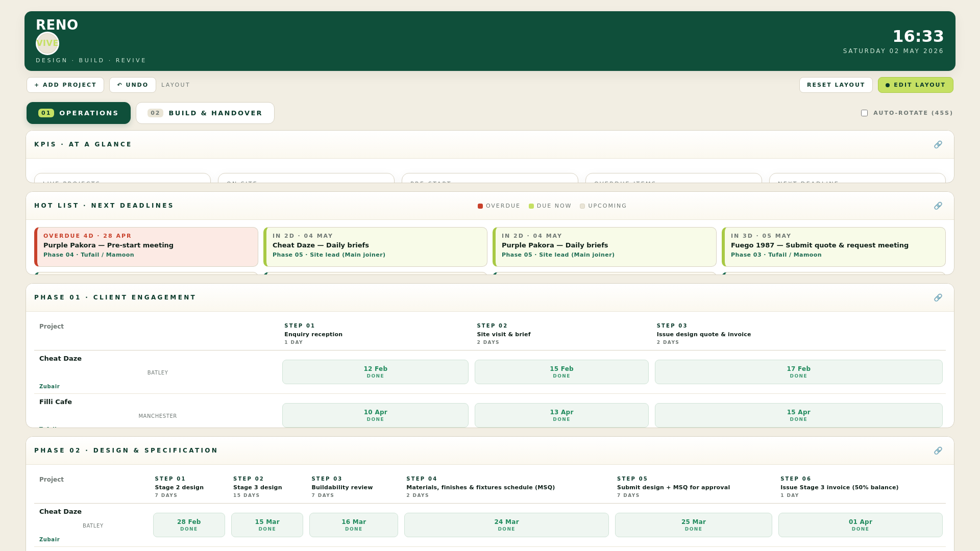Click Phase 01 Step 02 Site visit header
980x551 pixels.
click(504, 334)
